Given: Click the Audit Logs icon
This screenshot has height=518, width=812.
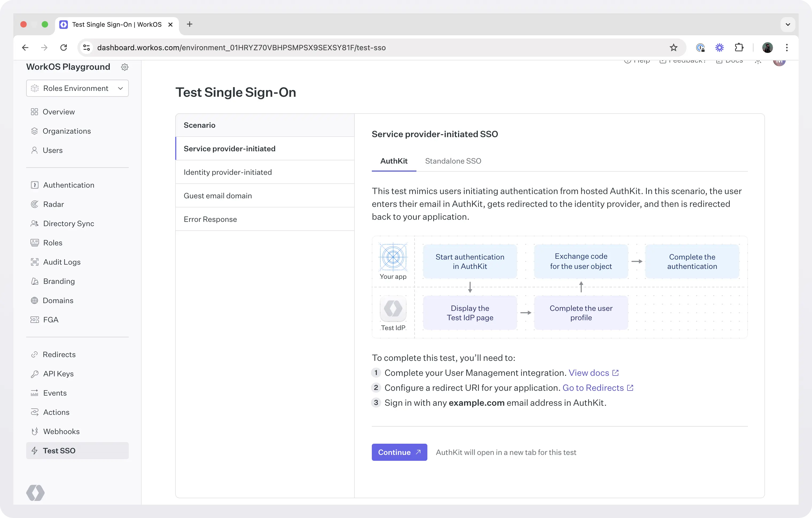Looking at the screenshot, I should [34, 262].
